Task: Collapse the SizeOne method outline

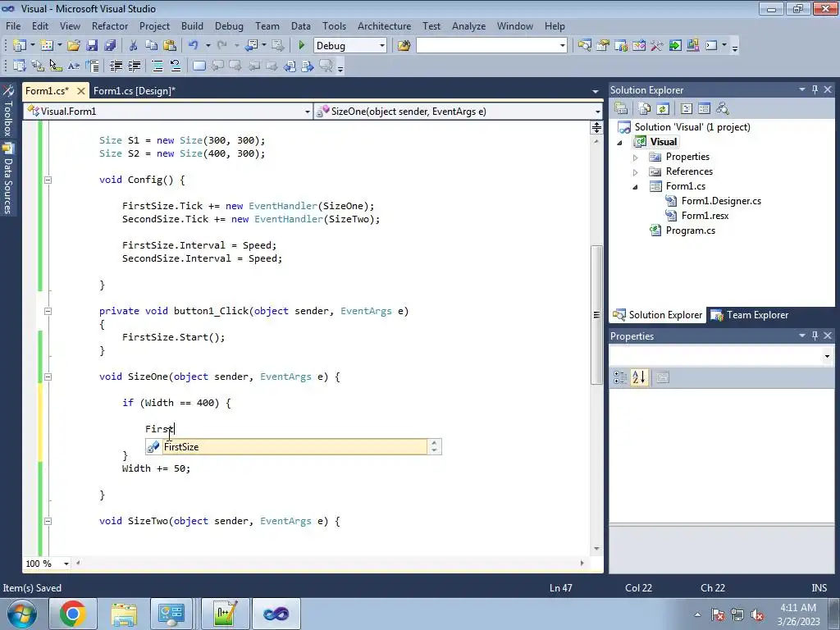Action: [x=48, y=377]
